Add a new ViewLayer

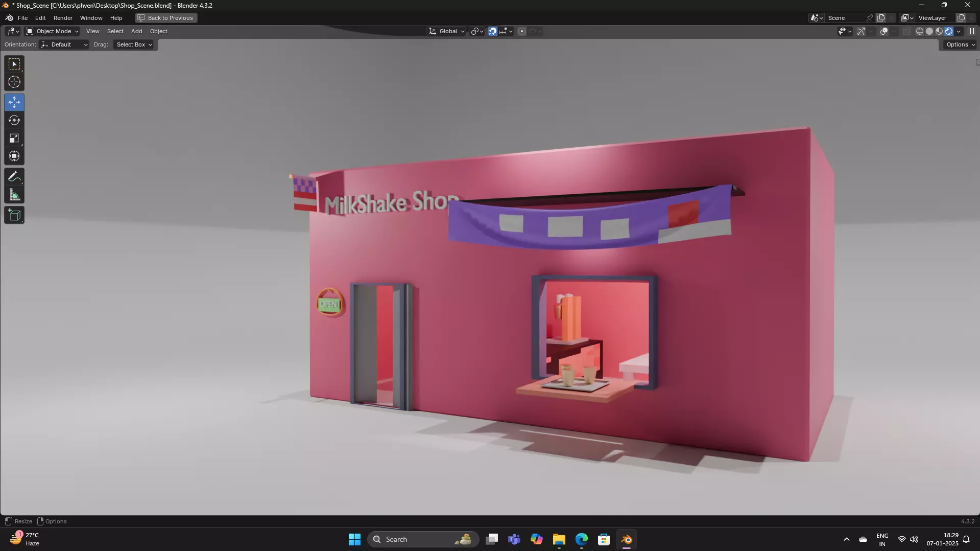tap(961, 18)
